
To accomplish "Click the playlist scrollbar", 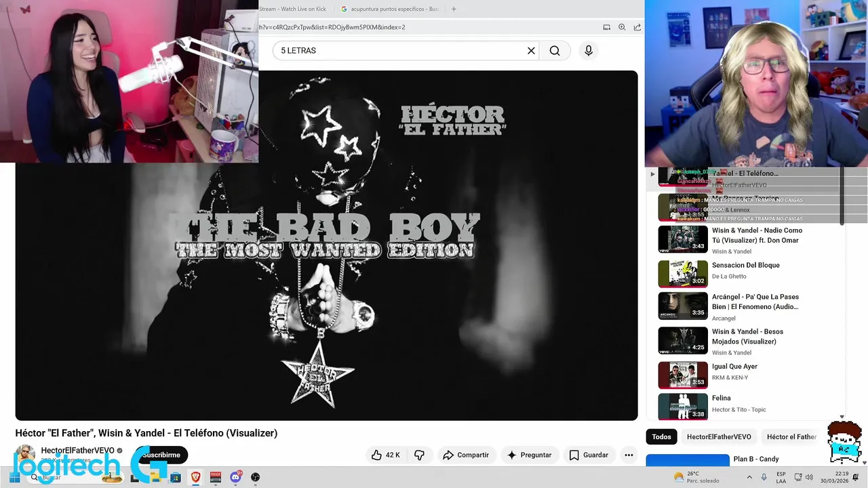I will click(x=842, y=197).
